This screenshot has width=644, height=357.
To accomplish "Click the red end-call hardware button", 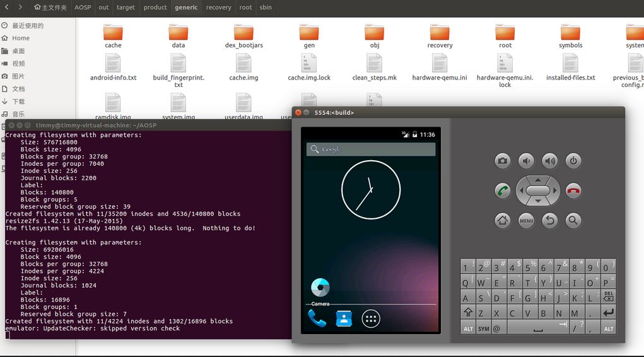I will [x=573, y=190].
